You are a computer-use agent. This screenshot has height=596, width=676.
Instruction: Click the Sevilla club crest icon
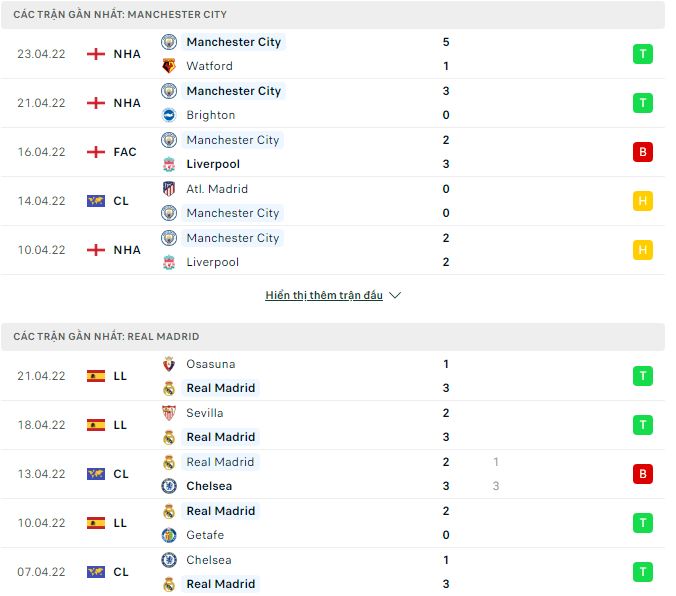point(169,413)
